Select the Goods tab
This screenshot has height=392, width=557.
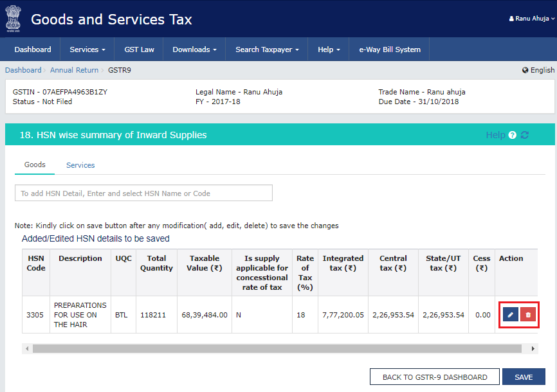click(x=34, y=165)
